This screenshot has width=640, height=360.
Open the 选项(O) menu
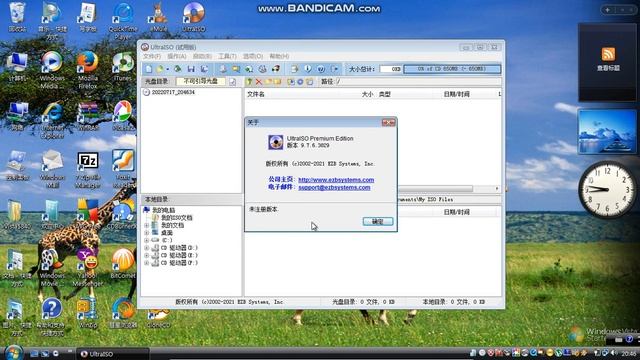point(253,56)
